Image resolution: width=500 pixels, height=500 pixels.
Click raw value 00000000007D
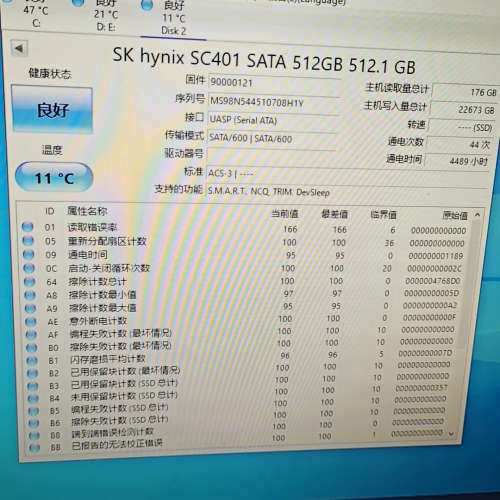pos(425,353)
